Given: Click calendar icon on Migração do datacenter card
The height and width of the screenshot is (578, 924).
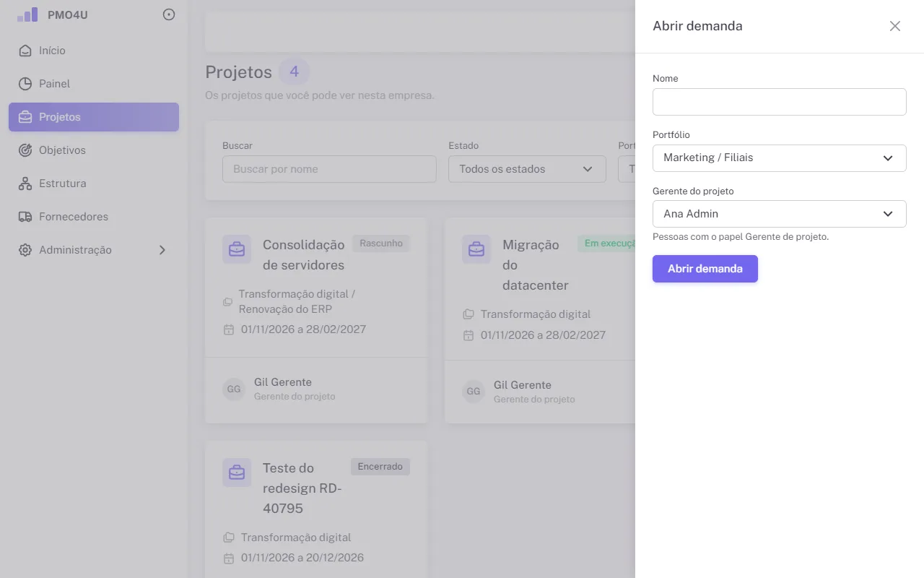Looking at the screenshot, I should pyautogui.click(x=468, y=335).
